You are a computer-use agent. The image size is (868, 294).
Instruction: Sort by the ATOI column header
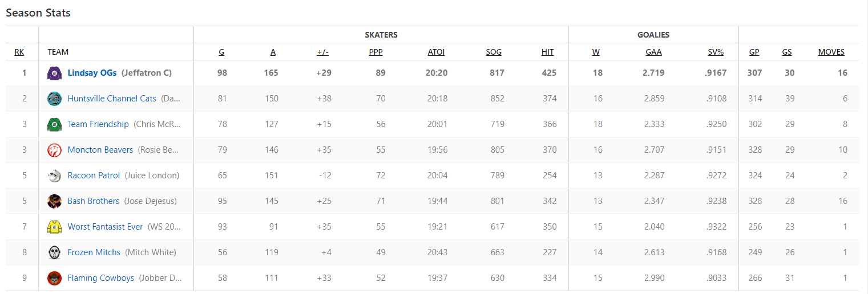pos(436,52)
